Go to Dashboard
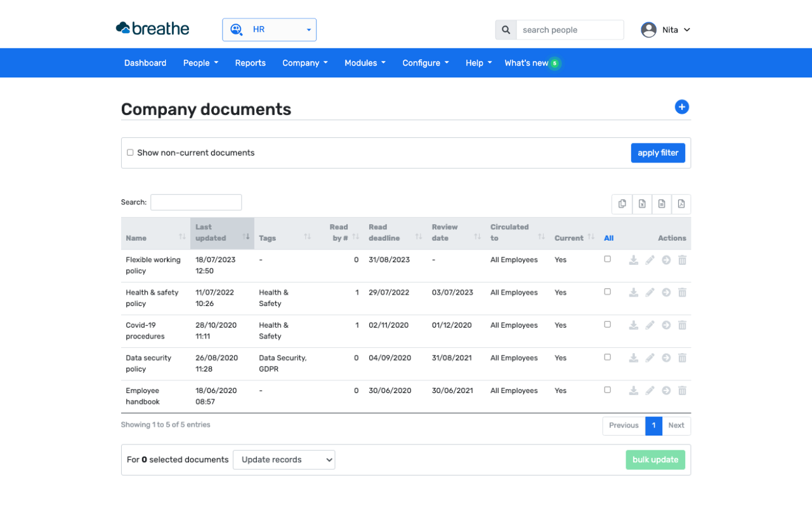The height and width of the screenshot is (508, 812). [x=145, y=63]
